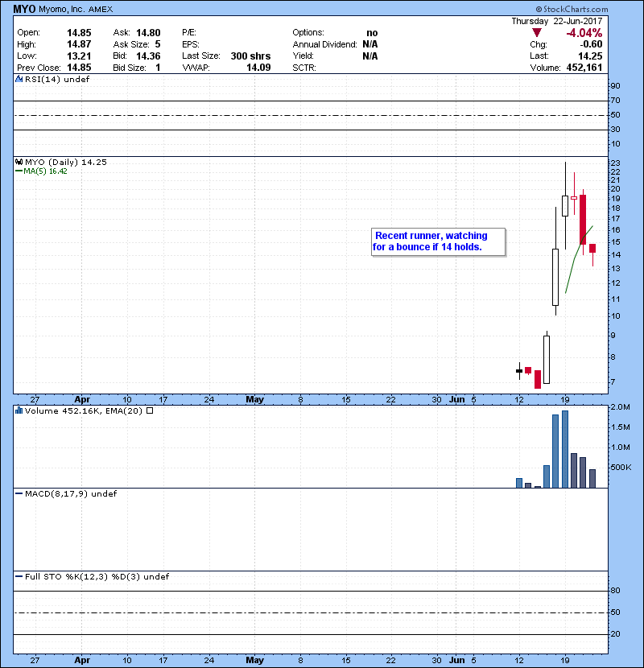The height and width of the screenshot is (668, 644).
Task: Click the green MA(5) line on the price chart
Action: [x=578, y=260]
